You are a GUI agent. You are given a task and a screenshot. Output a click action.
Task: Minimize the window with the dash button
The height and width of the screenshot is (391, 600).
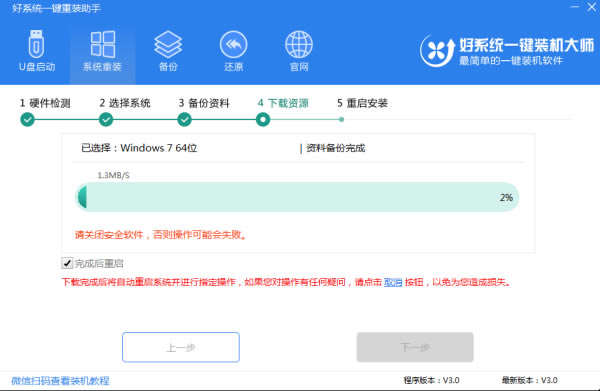click(575, 7)
